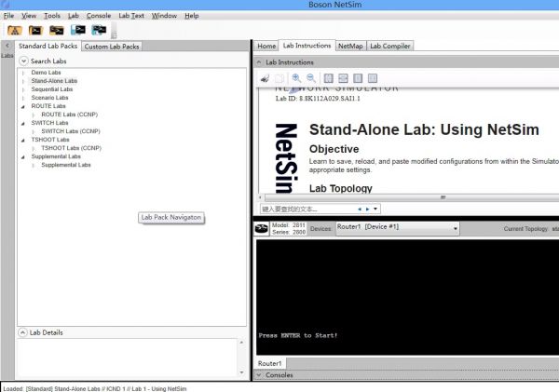Select ROUTE Labs (CCNP) tree item
The image size is (559, 392).
[70, 115]
